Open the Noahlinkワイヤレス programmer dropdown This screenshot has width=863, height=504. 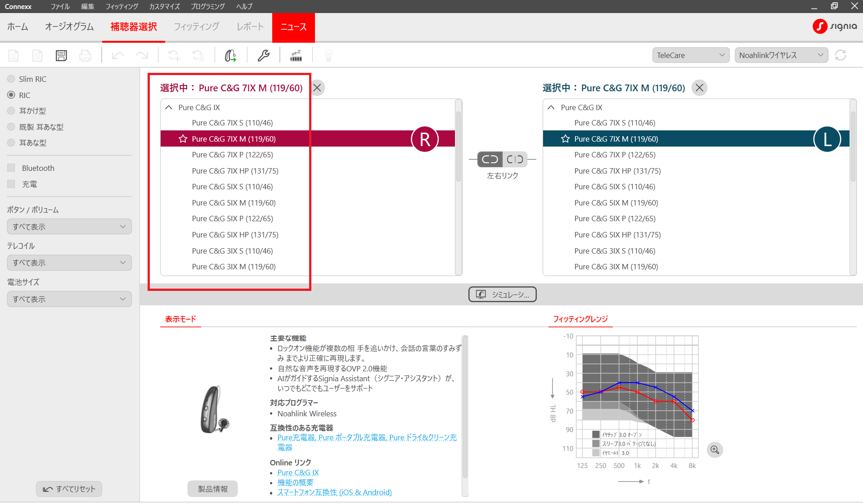(781, 55)
